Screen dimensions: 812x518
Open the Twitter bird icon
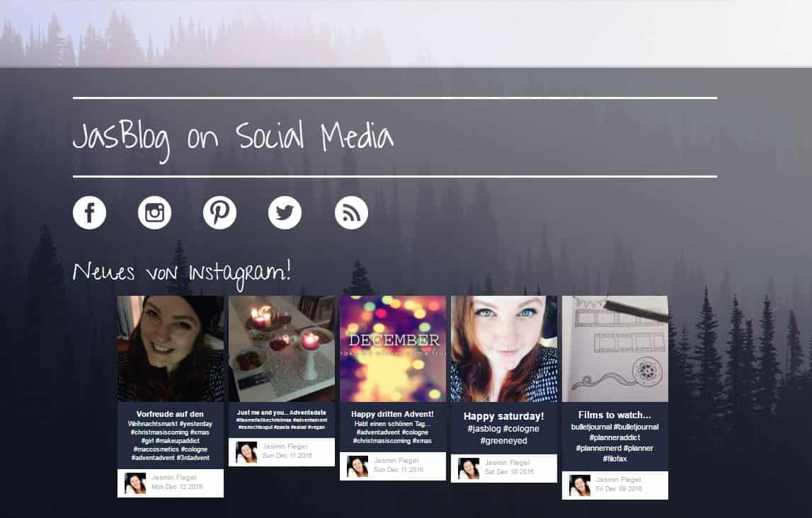[x=285, y=213]
